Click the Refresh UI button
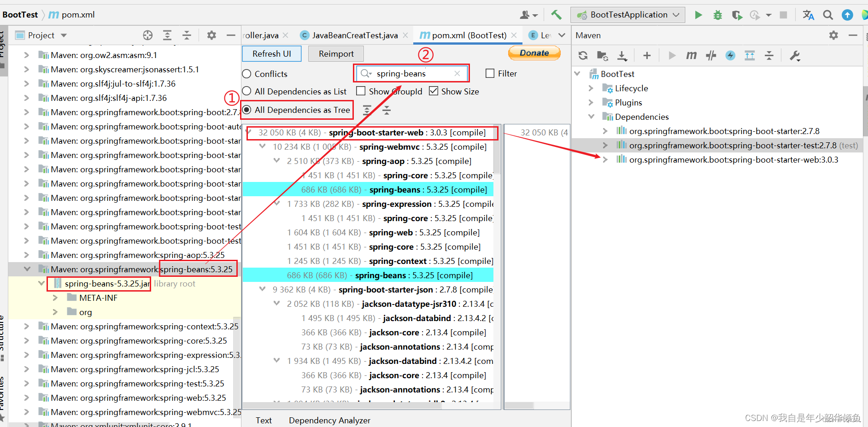The width and height of the screenshot is (868, 427). (x=272, y=54)
